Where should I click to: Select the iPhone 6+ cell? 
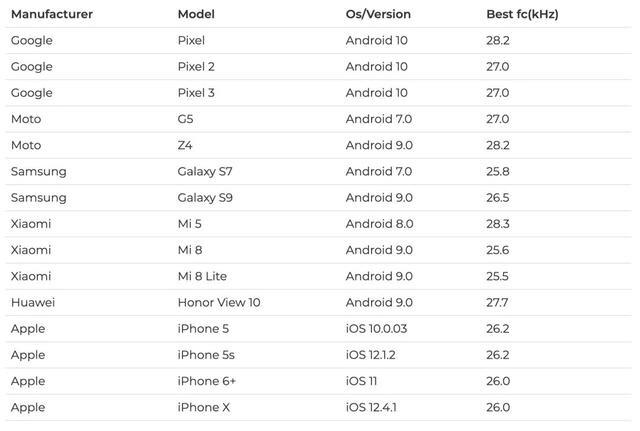tap(207, 381)
